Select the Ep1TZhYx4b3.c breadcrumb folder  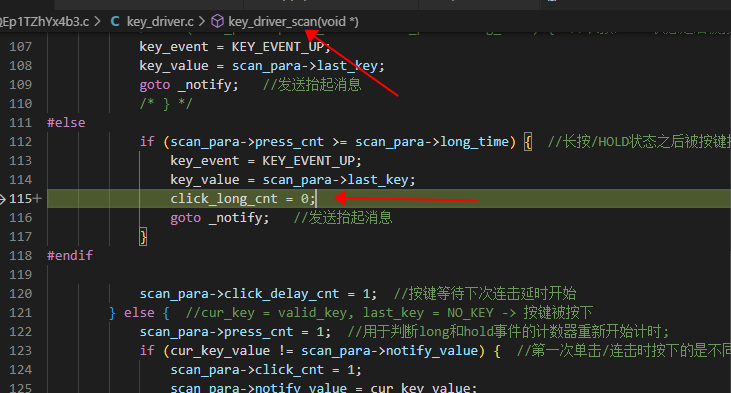44,22
